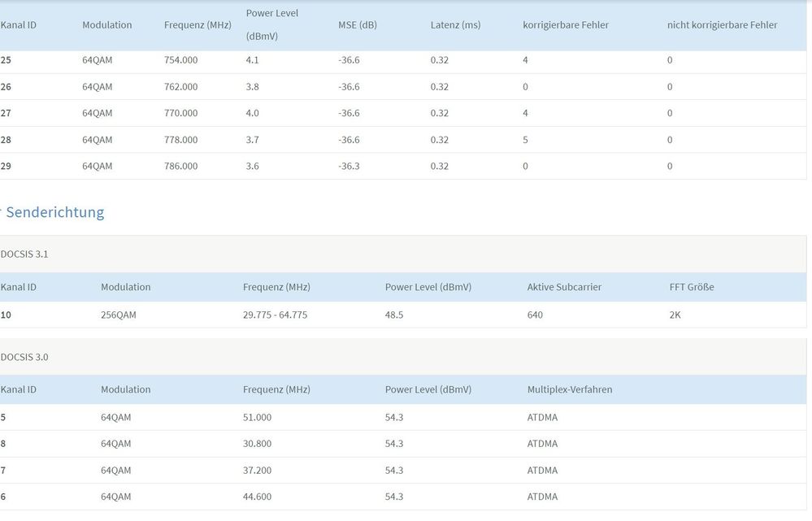Click the DOCSIS 3.0 section label

(24, 357)
